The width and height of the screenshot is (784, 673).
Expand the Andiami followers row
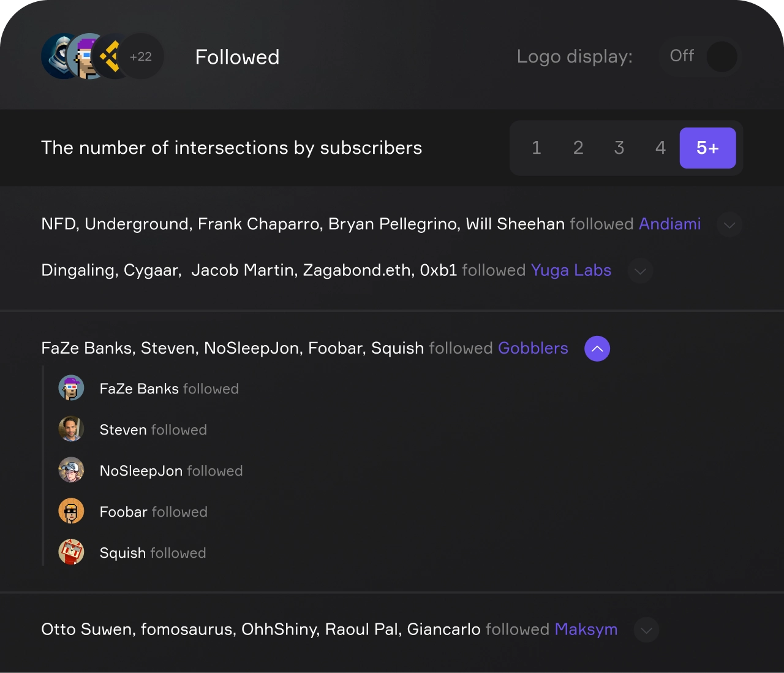click(729, 224)
